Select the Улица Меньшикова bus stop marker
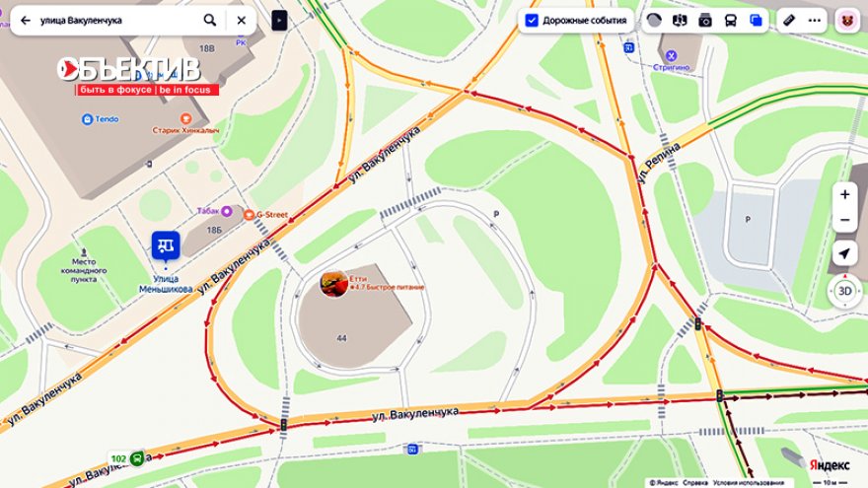 (166, 246)
